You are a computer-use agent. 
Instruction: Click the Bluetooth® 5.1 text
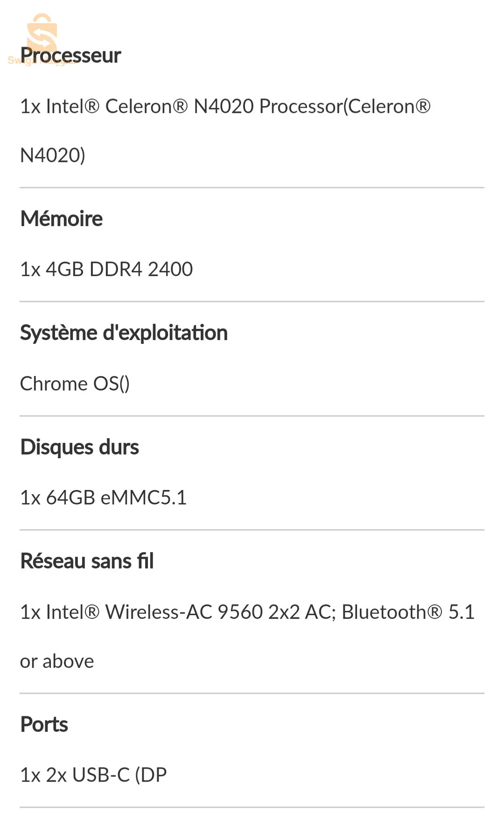tap(408, 612)
